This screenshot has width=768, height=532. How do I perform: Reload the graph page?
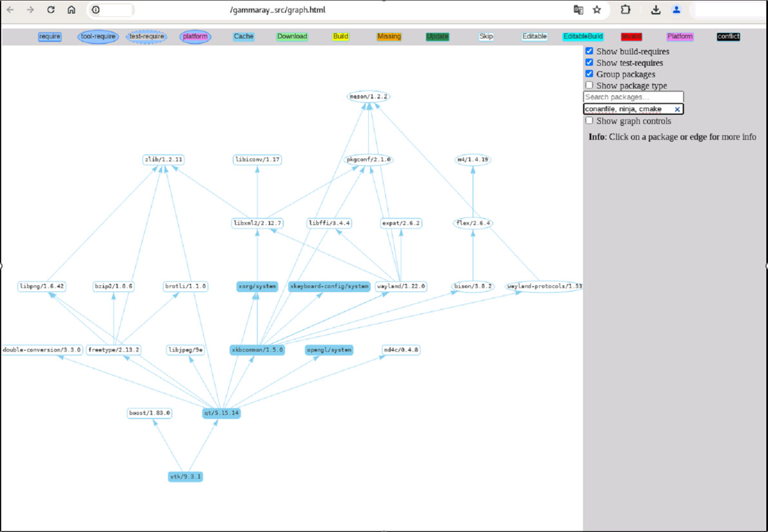click(51, 10)
